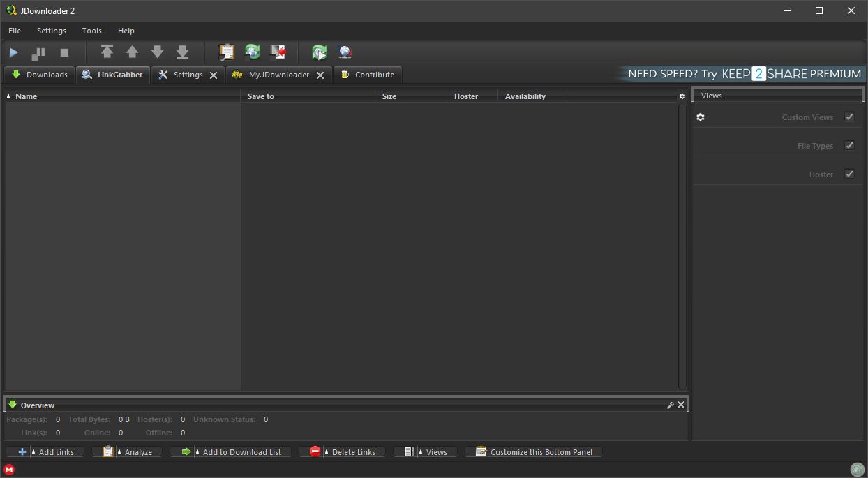Sort by the Hoster column header
Viewport: 868px width, 478px height.
472,96
